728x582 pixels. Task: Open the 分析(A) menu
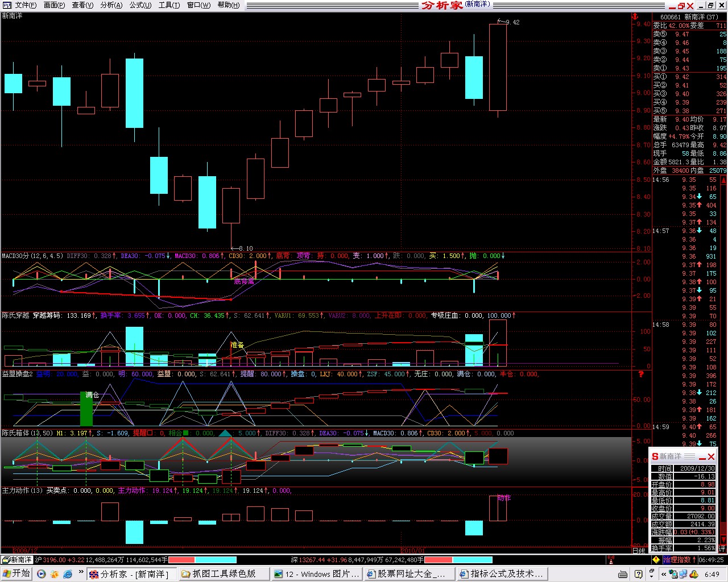tap(111, 5)
